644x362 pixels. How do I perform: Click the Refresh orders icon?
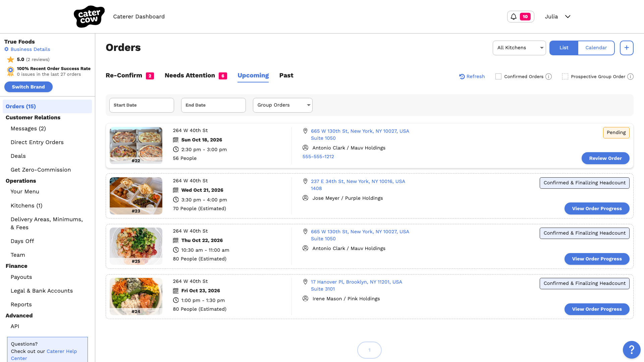462,76
